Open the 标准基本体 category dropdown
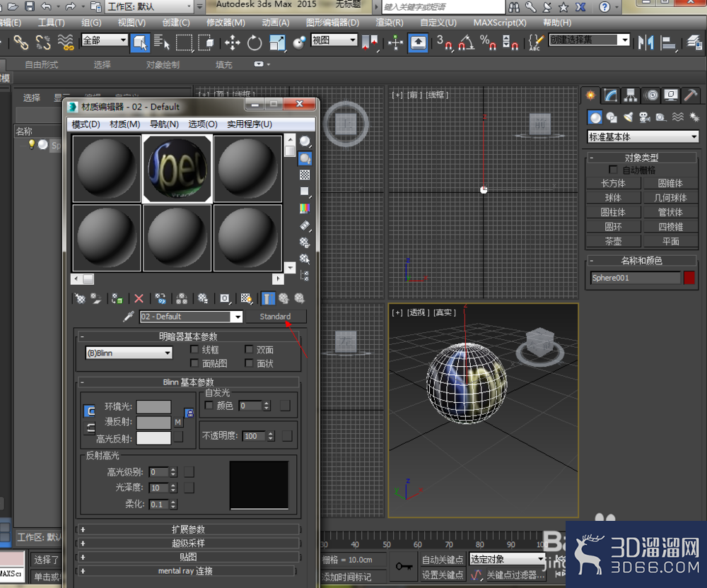The image size is (707, 588). pyautogui.click(x=640, y=136)
